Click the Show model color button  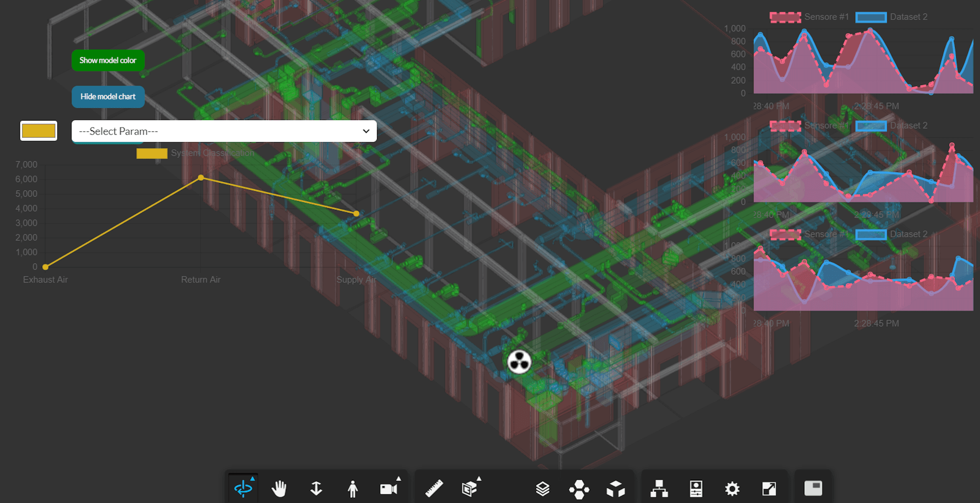(x=108, y=60)
